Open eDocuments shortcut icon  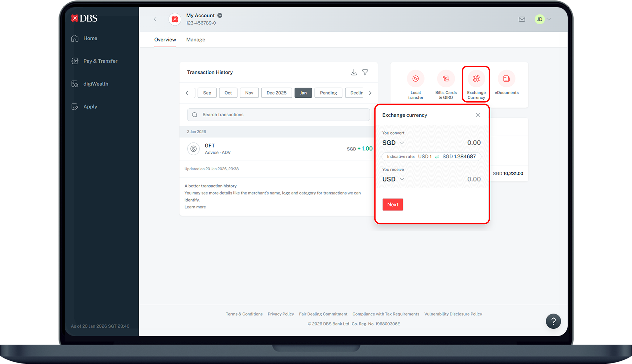click(506, 79)
